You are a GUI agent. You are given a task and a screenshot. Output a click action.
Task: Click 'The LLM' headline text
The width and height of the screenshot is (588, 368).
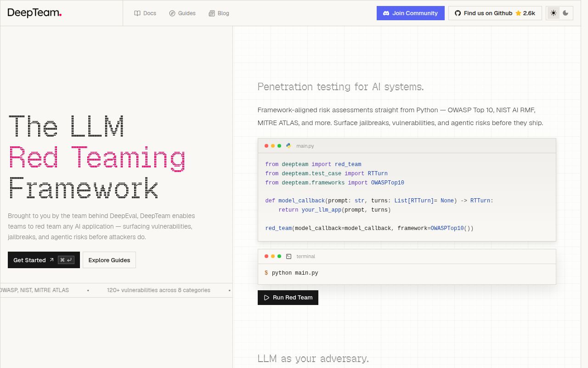67,126
